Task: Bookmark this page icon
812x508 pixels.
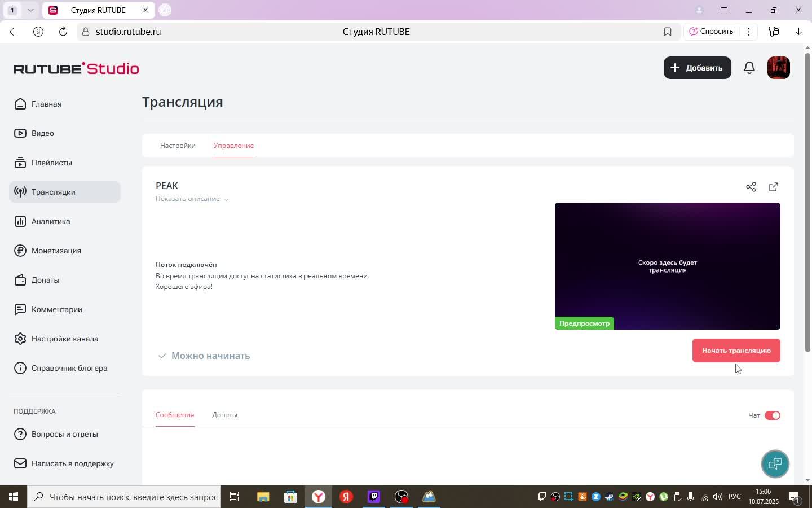Action: point(668,32)
